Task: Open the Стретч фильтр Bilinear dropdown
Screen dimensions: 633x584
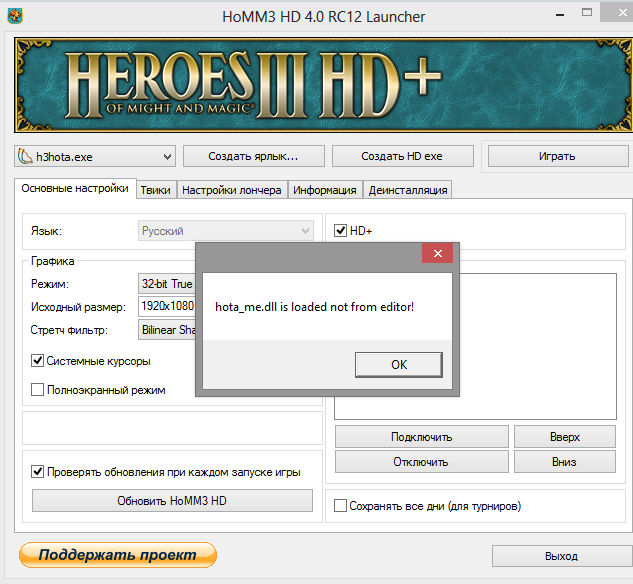Action: point(167,330)
